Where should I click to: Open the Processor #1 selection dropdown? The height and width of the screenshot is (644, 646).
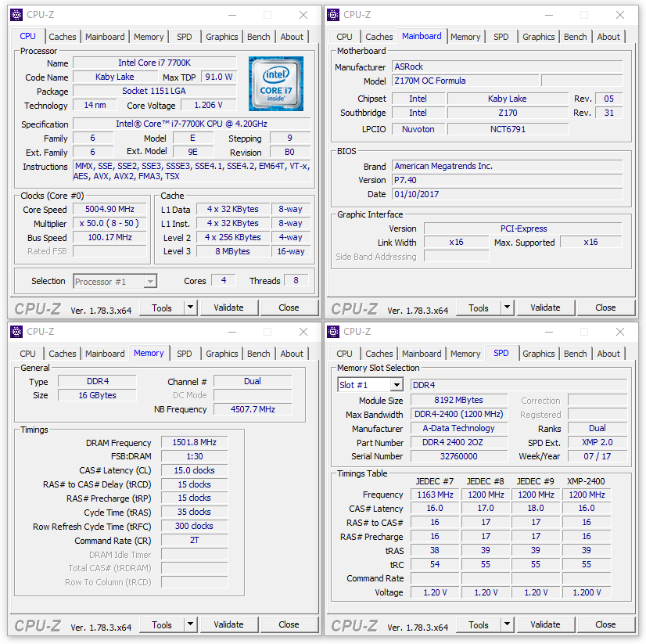tap(151, 282)
